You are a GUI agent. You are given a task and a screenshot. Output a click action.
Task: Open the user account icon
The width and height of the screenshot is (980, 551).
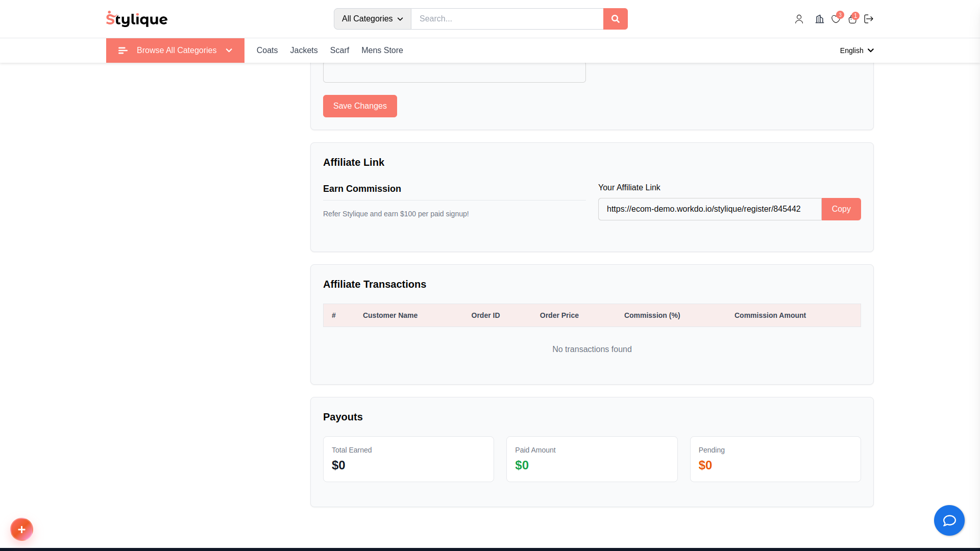click(x=799, y=19)
